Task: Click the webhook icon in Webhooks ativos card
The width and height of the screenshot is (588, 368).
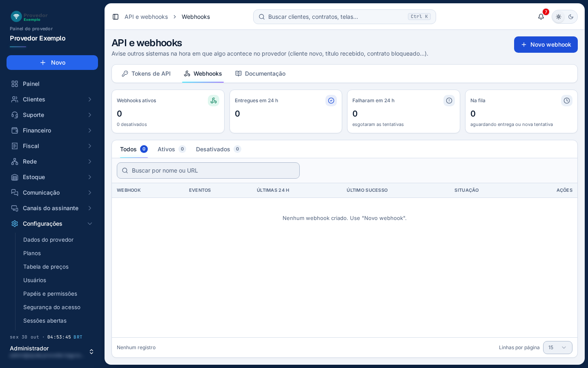Action: pyautogui.click(x=214, y=101)
